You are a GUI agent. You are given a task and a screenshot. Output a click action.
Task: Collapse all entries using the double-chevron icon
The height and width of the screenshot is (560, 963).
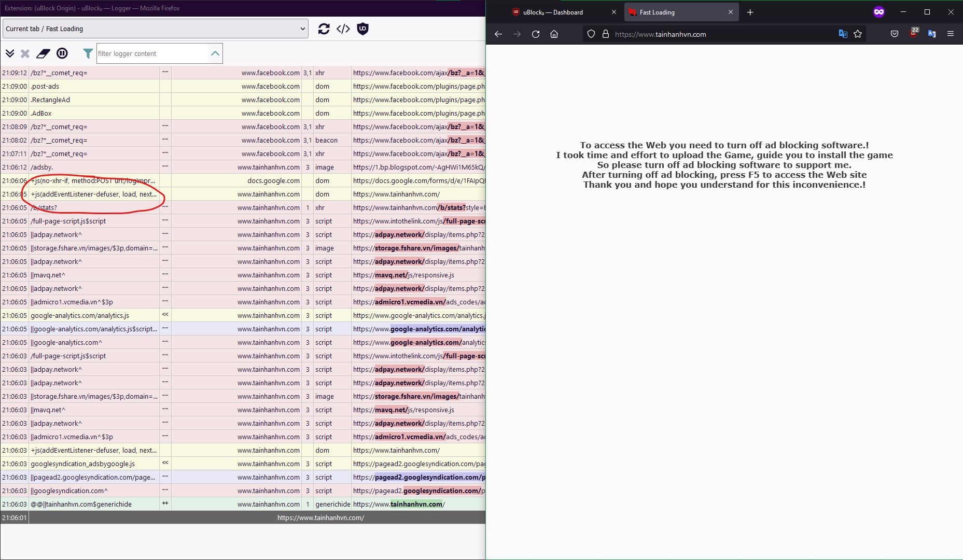click(x=10, y=53)
